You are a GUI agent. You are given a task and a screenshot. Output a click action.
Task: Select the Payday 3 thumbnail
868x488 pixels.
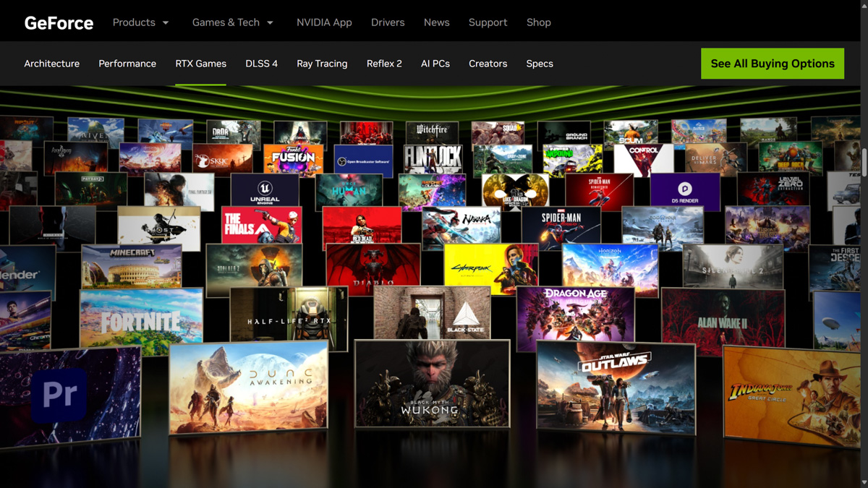pyautogui.click(x=91, y=189)
